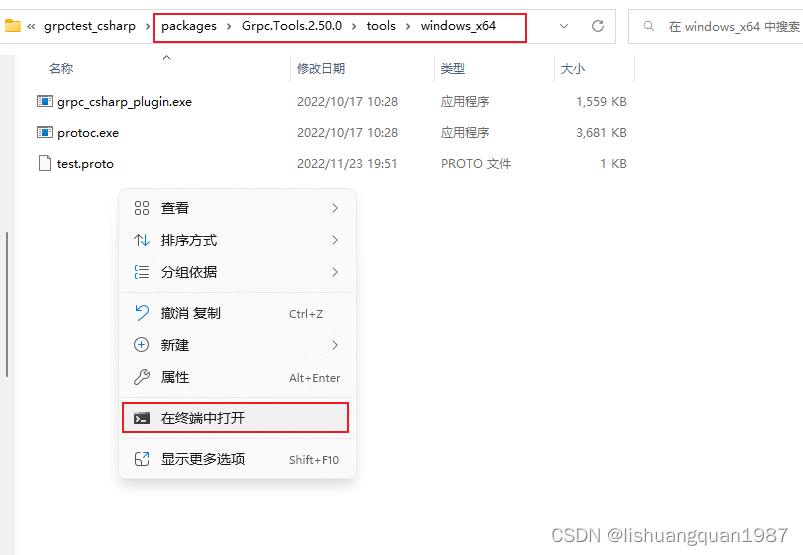Click the properties wrench icon

point(142,377)
